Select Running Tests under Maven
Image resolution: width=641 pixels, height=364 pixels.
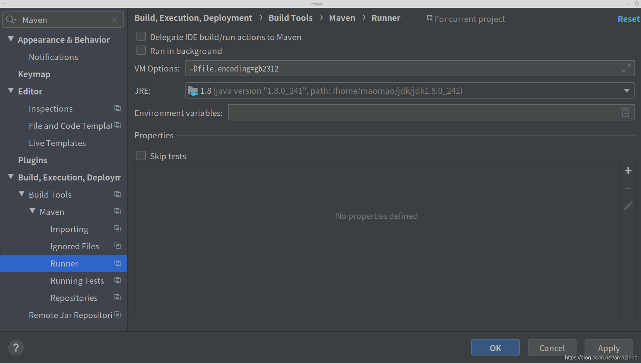pyautogui.click(x=77, y=281)
